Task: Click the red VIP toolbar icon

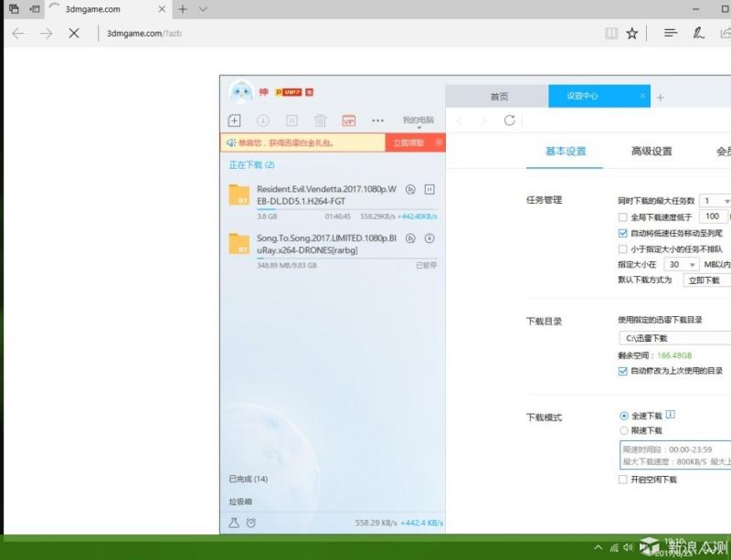Action: (x=349, y=121)
